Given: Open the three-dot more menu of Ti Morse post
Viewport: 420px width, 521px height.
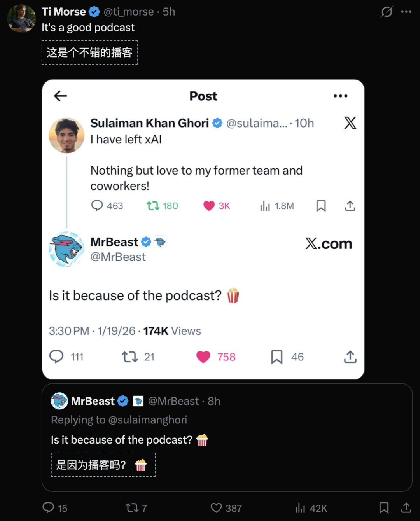Looking at the screenshot, I should [x=406, y=12].
